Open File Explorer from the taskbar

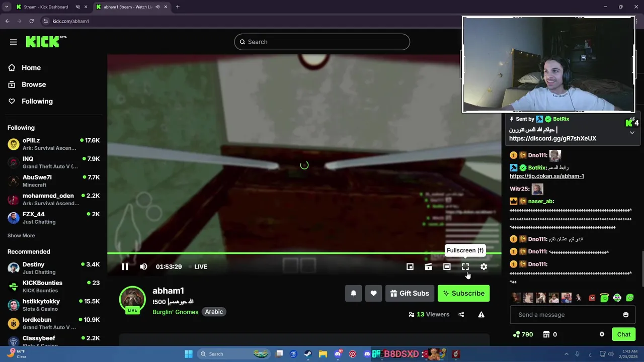coord(323,354)
